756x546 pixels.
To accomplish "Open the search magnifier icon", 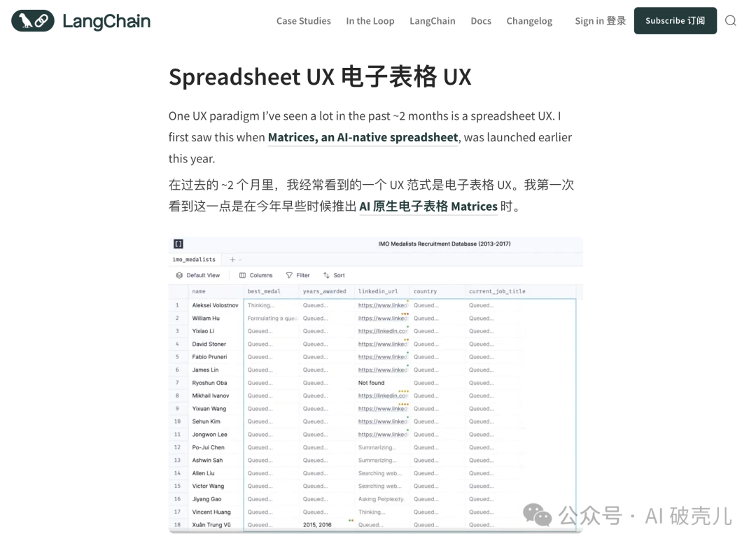I will [730, 21].
